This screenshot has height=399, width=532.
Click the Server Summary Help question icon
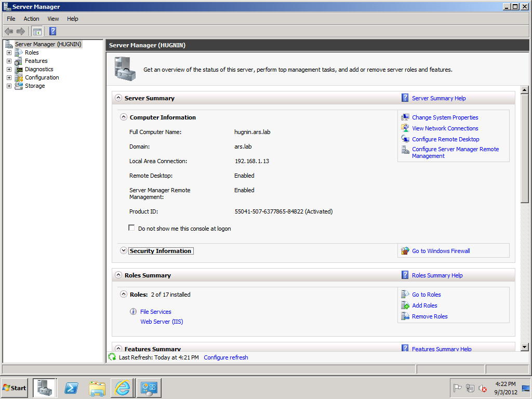click(405, 98)
